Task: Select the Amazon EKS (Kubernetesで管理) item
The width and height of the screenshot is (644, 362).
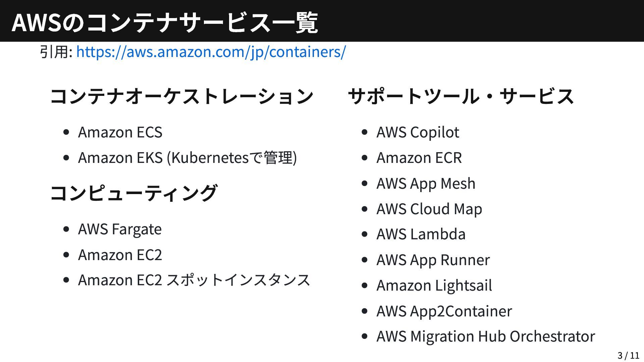Action: 187,158
